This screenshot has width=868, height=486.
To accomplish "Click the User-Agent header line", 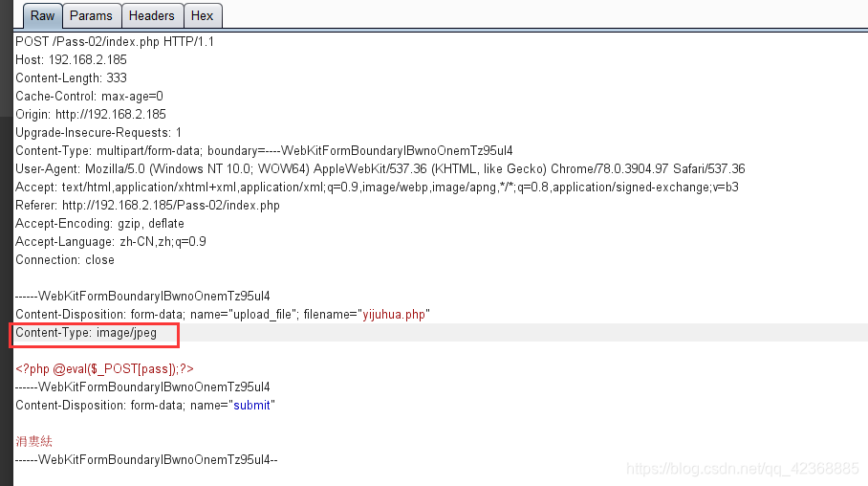I will (x=380, y=169).
